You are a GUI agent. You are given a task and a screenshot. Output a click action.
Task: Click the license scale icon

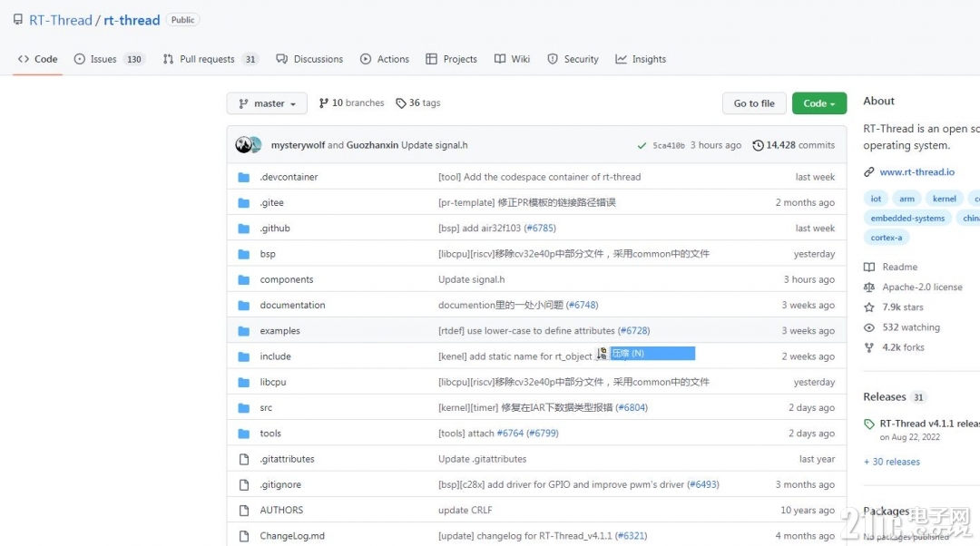868,288
